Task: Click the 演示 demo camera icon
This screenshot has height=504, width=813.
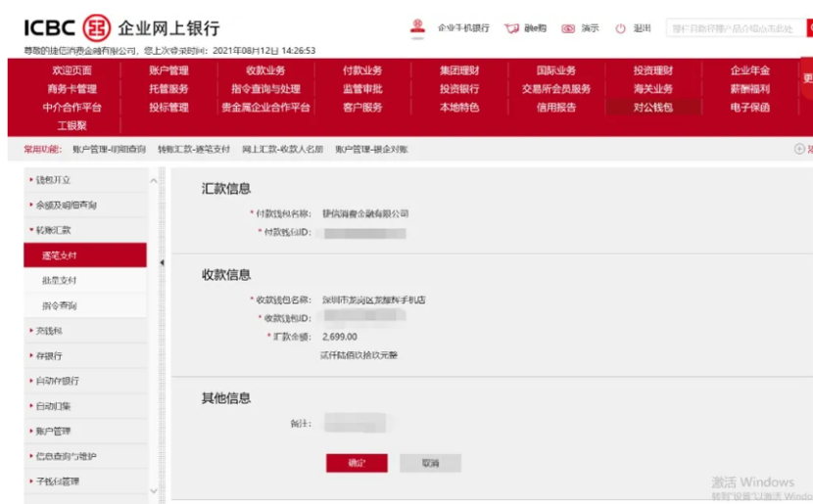Action: coord(568,28)
